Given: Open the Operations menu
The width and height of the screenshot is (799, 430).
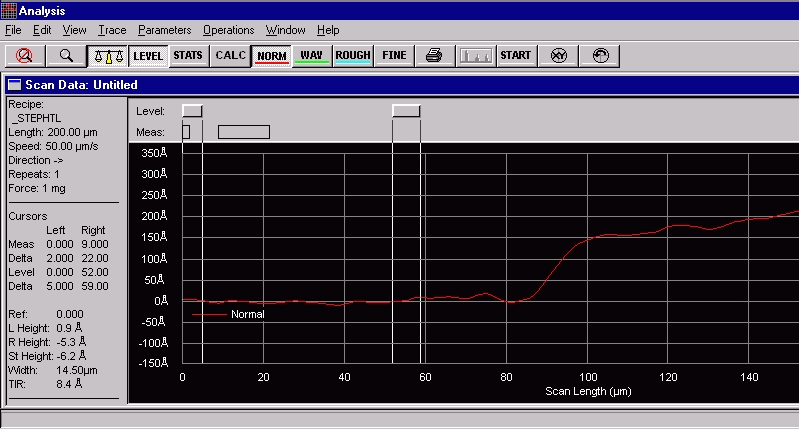Looking at the screenshot, I should click(228, 30).
